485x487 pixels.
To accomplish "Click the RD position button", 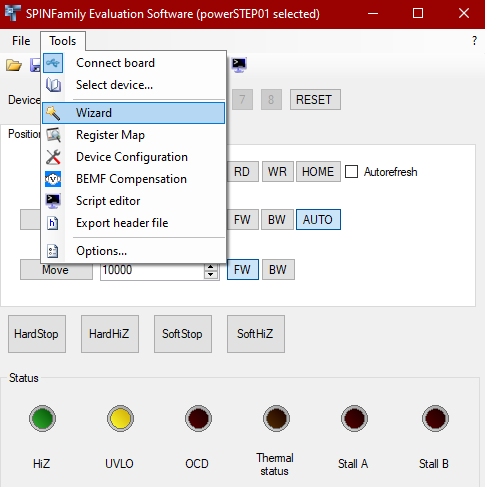I will [x=242, y=172].
